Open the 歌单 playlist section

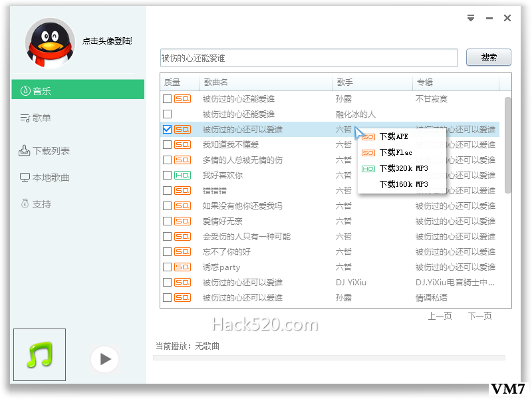pos(77,118)
